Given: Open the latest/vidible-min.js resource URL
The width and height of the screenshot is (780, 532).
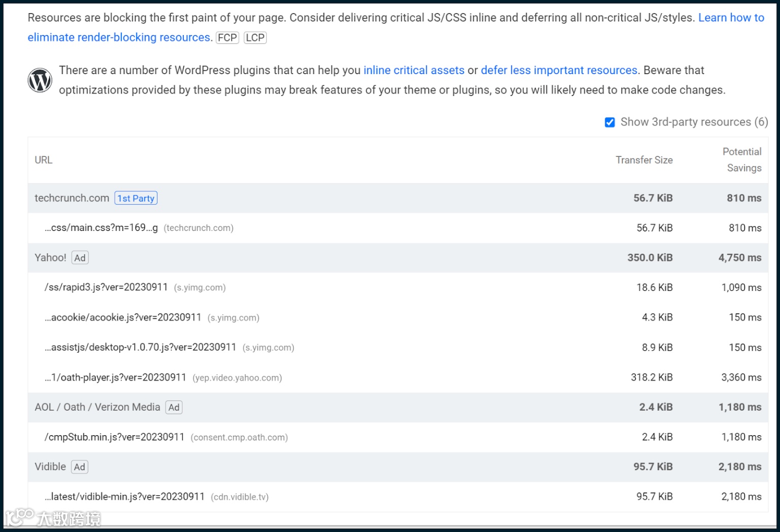Looking at the screenshot, I should pyautogui.click(x=124, y=496).
